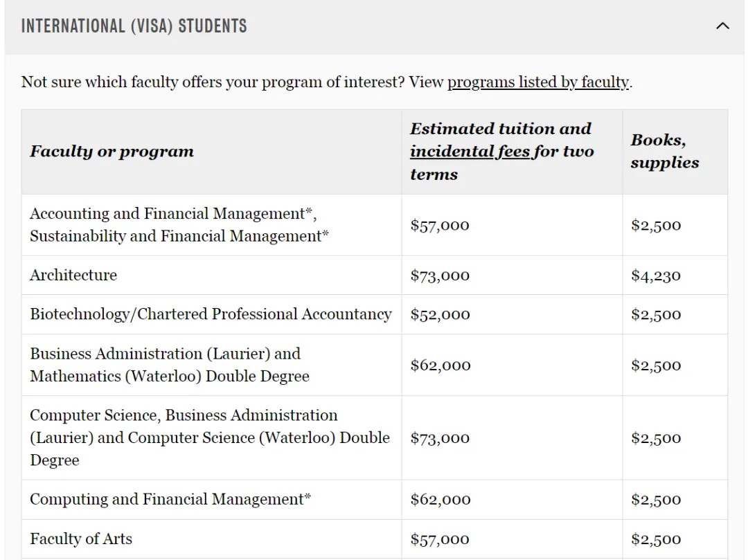Select the Faculty of Arts row label

[x=81, y=539]
